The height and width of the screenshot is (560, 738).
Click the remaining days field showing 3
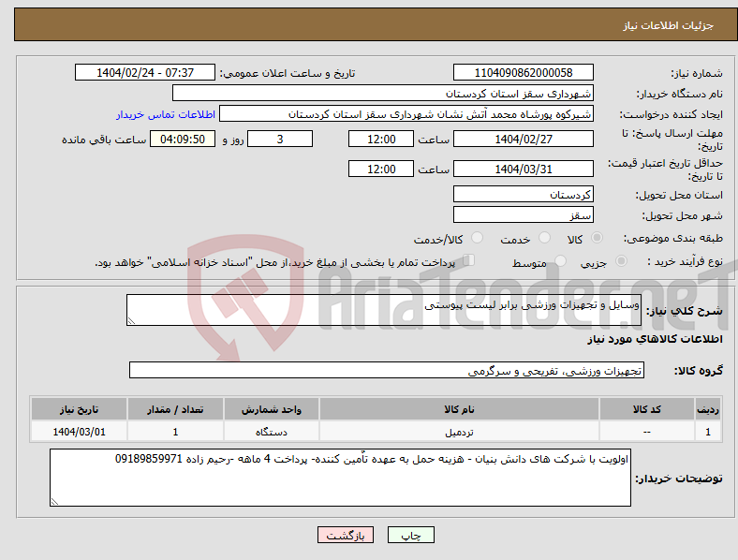(x=280, y=140)
